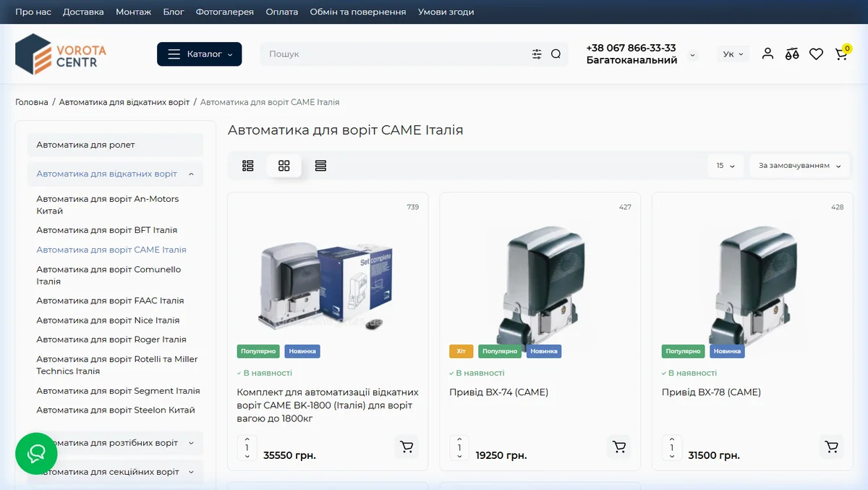The width and height of the screenshot is (868, 490).
Task: Select Автоматика для воріт FAAC Італія link
Action: (110, 300)
